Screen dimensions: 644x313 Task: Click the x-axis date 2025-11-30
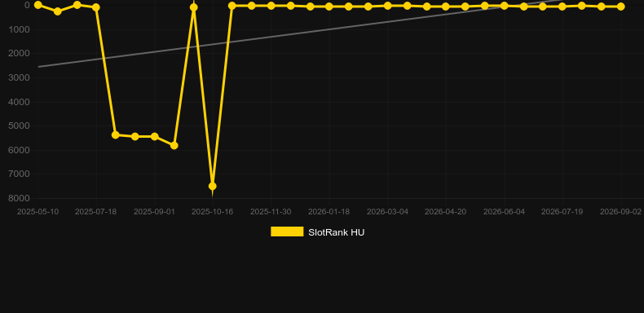[271, 212]
